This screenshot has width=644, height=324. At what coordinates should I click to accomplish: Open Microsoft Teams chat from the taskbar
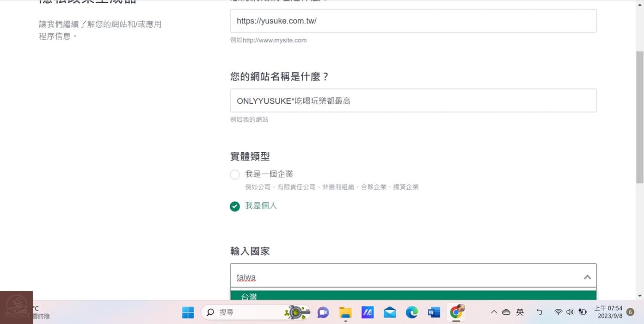[323, 312]
